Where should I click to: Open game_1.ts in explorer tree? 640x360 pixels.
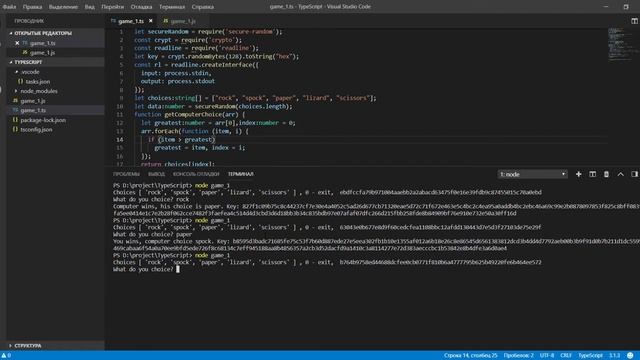55,110
